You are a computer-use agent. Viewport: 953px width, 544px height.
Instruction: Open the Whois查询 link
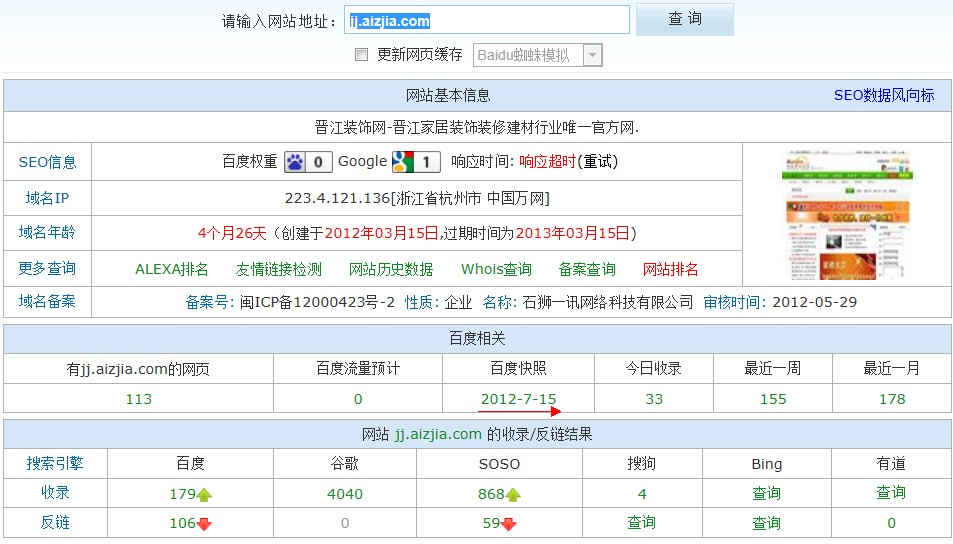496,269
